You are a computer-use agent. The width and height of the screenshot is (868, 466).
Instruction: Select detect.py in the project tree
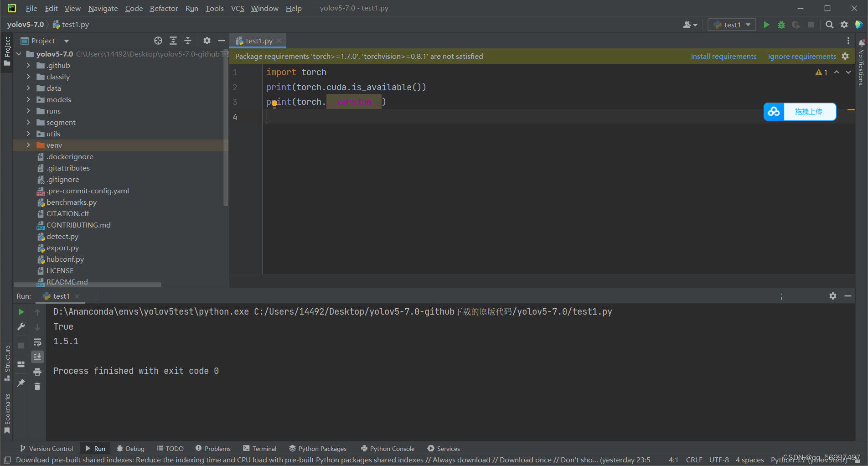pyautogui.click(x=62, y=236)
